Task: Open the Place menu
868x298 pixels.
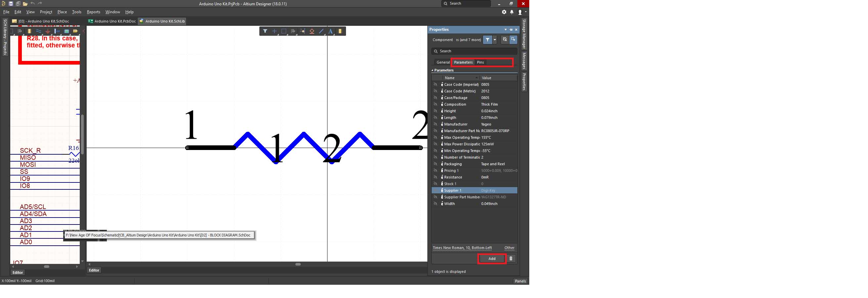Action: coord(62,12)
